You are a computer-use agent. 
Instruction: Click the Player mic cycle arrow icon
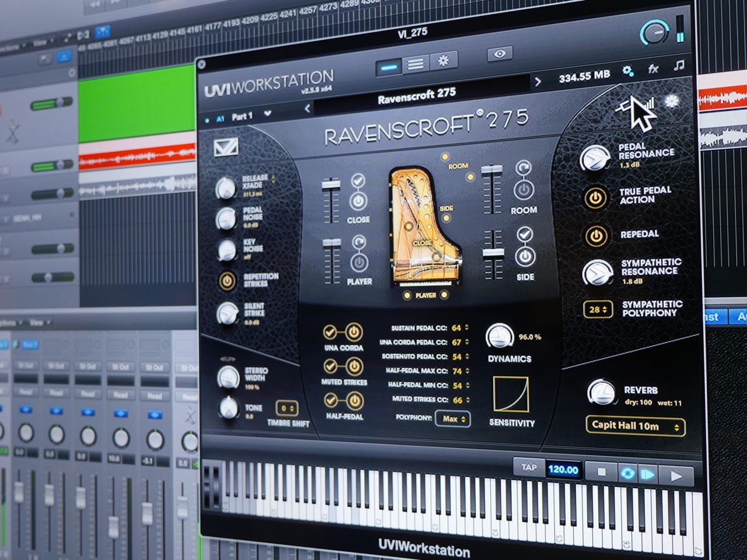click(x=359, y=242)
